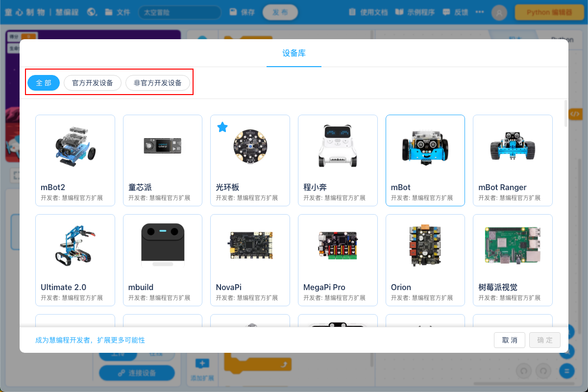Select the Ultimate 2.0 device card
The image size is (588, 392).
pyautogui.click(x=75, y=260)
